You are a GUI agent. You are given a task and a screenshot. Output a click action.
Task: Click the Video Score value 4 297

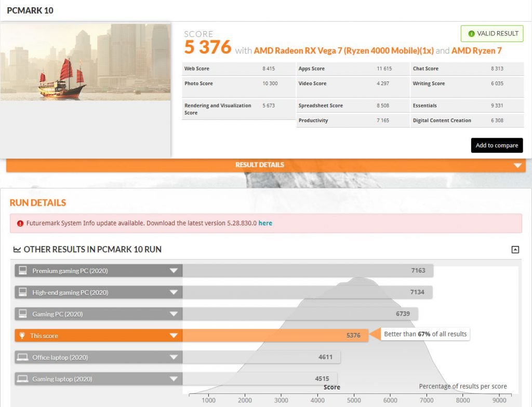(x=383, y=84)
